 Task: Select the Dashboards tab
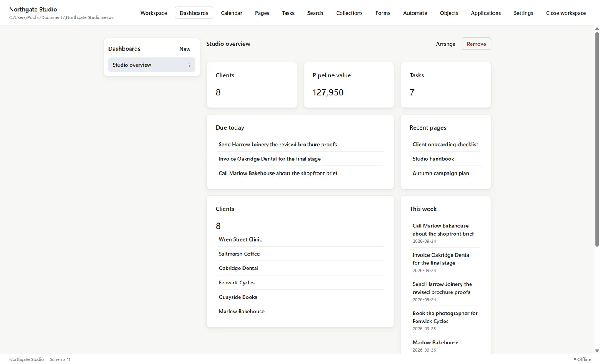coord(194,13)
